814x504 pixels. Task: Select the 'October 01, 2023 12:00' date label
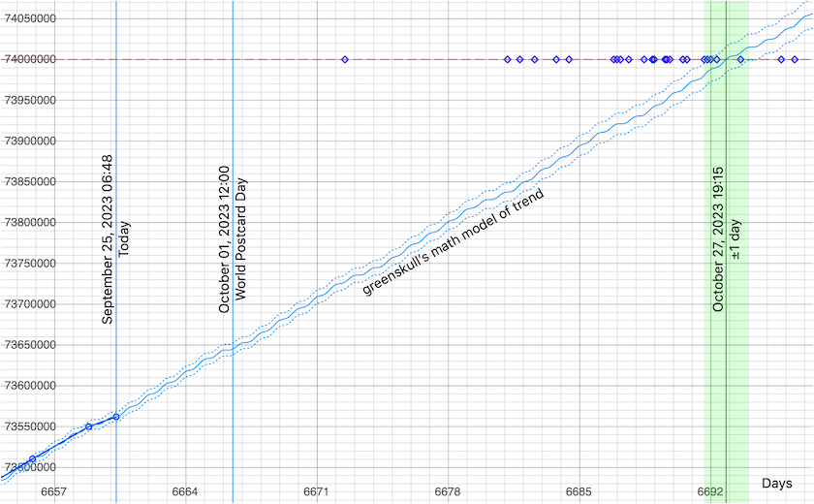[224, 238]
